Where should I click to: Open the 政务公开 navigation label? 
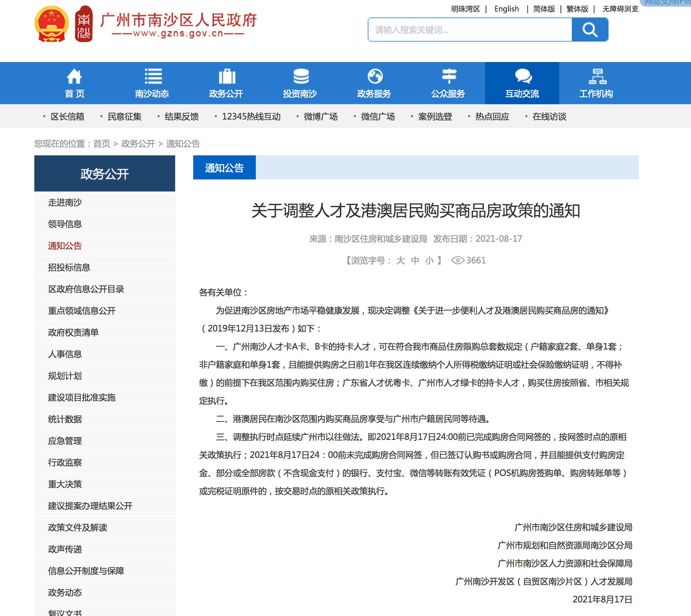226,94
